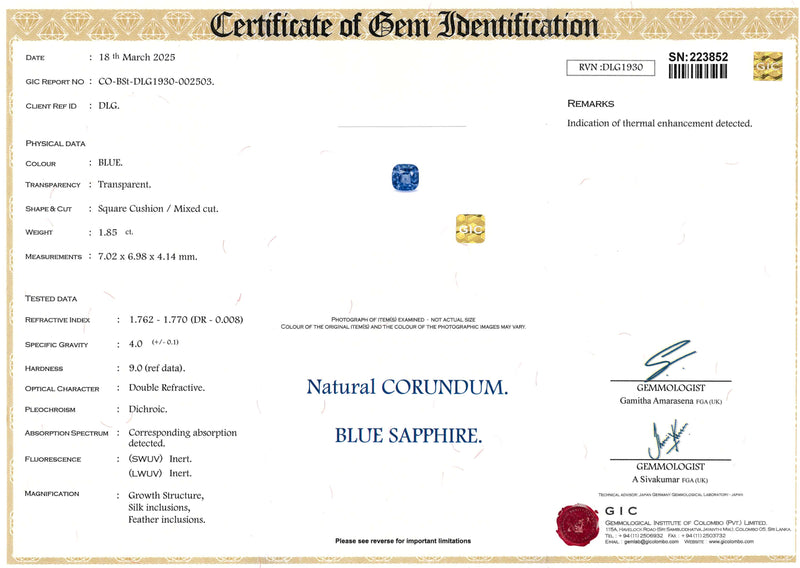Click the Client Ref ID value DLG
Image resolution: width=800 pixels, height=568 pixels.
pos(109,106)
